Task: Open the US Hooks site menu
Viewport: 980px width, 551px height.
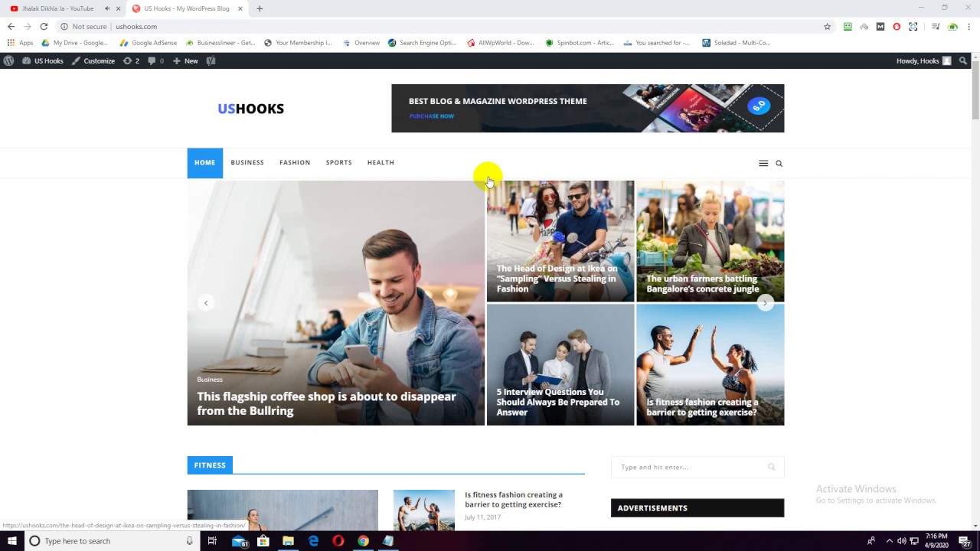Action: tap(43, 60)
